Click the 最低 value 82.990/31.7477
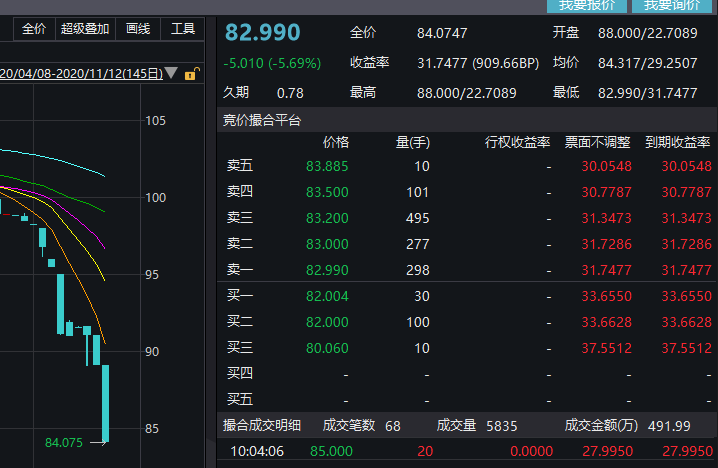718x468 pixels. tap(647, 93)
